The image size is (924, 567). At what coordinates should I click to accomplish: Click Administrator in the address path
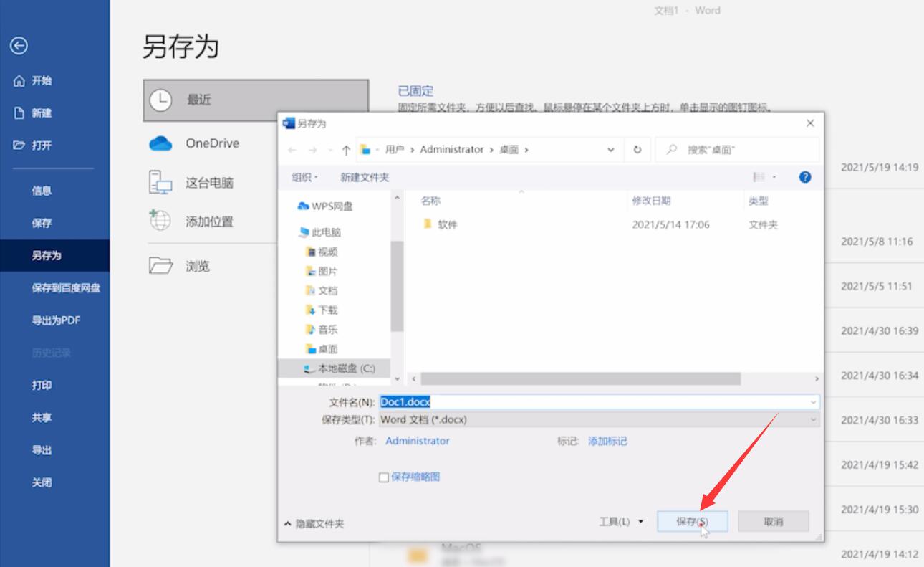coord(452,150)
